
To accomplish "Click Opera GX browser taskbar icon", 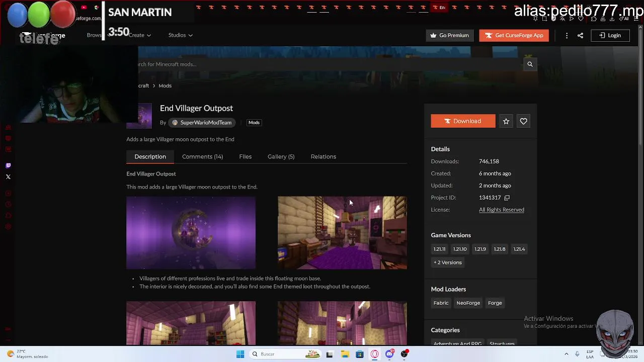I will tap(375, 354).
